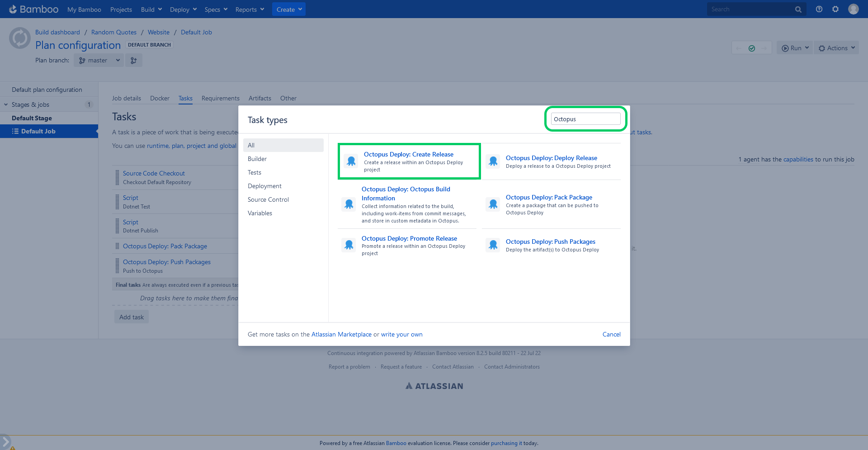Select the Deployment task category

coord(283,186)
